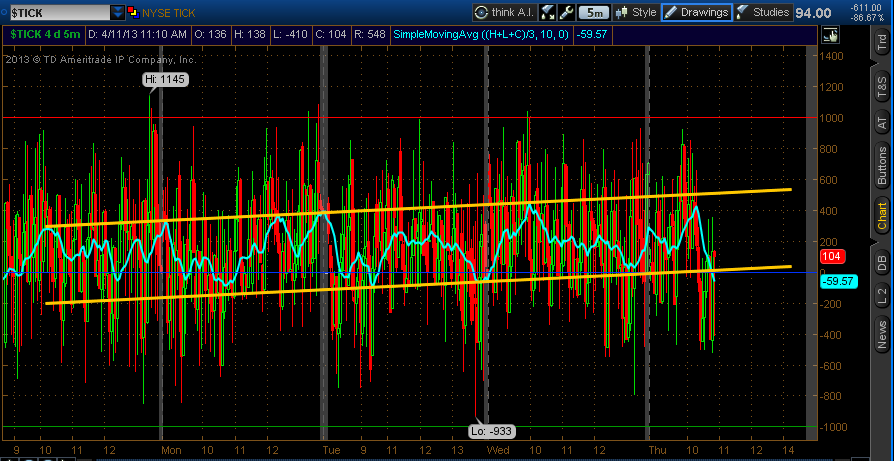Click the hand pointer icon above price axis
894x461 pixels.
click(830, 35)
